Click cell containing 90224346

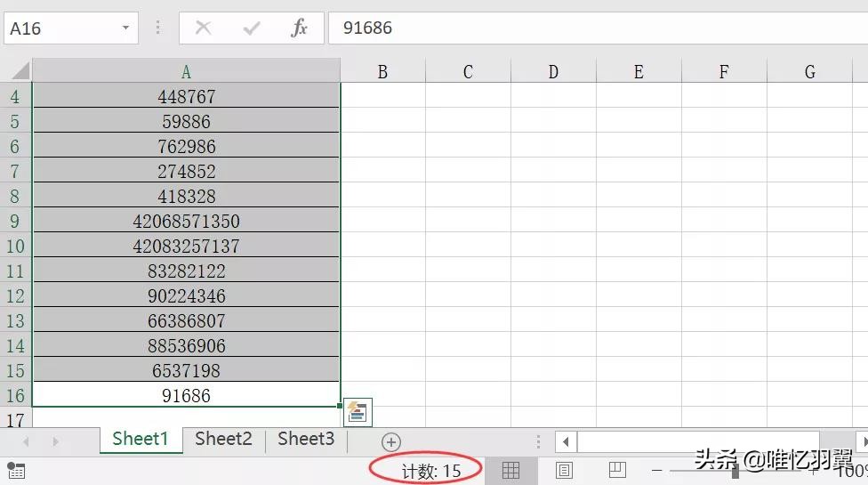tap(186, 295)
